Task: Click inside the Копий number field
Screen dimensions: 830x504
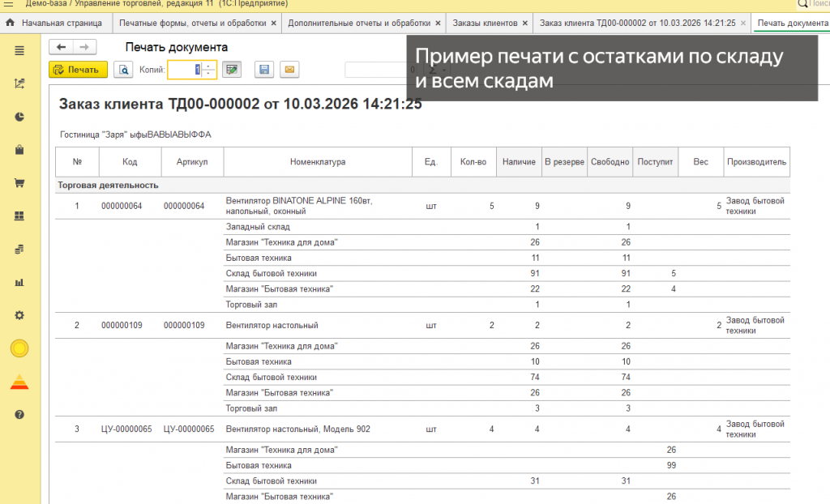Action: coord(185,70)
